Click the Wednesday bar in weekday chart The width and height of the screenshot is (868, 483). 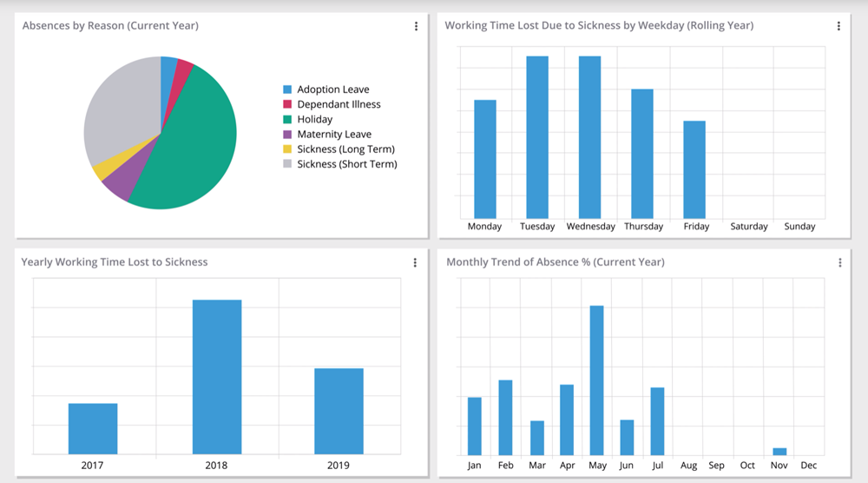[x=589, y=136]
